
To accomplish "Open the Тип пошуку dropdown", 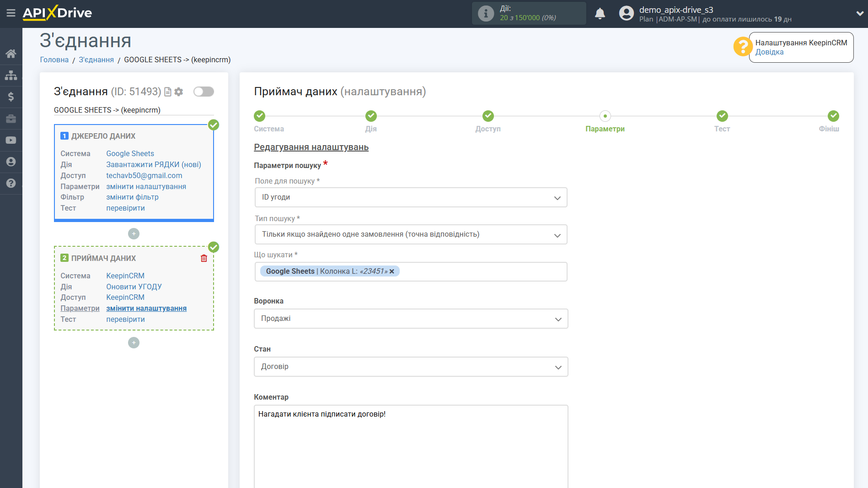I will 411,234.
